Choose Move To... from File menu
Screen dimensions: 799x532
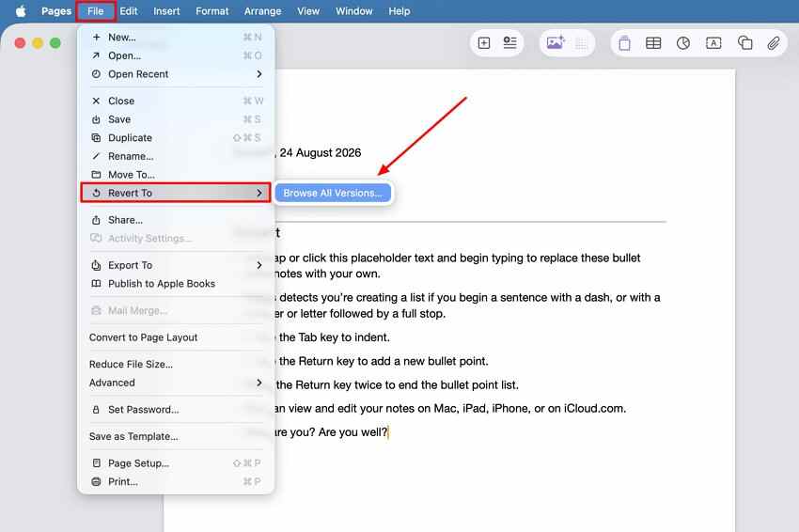(x=176, y=174)
